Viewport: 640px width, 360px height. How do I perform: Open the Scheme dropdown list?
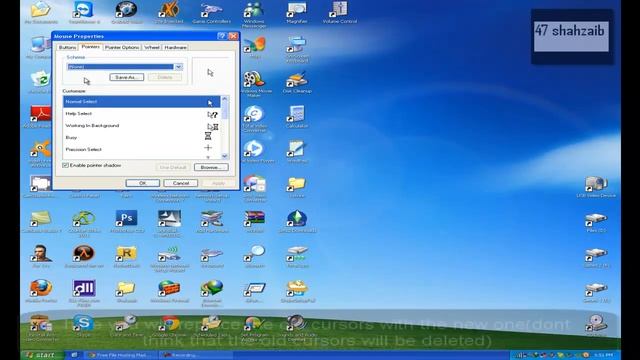click(178, 67)
